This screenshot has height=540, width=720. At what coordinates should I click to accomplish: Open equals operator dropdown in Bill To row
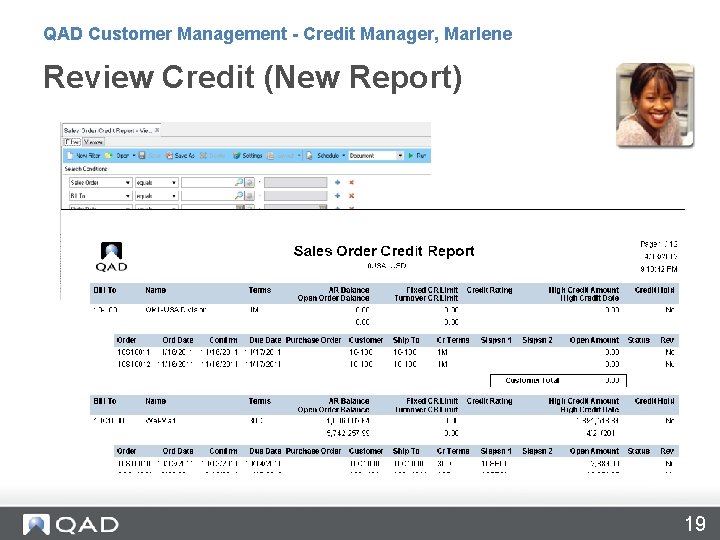(x=174, y=196)
